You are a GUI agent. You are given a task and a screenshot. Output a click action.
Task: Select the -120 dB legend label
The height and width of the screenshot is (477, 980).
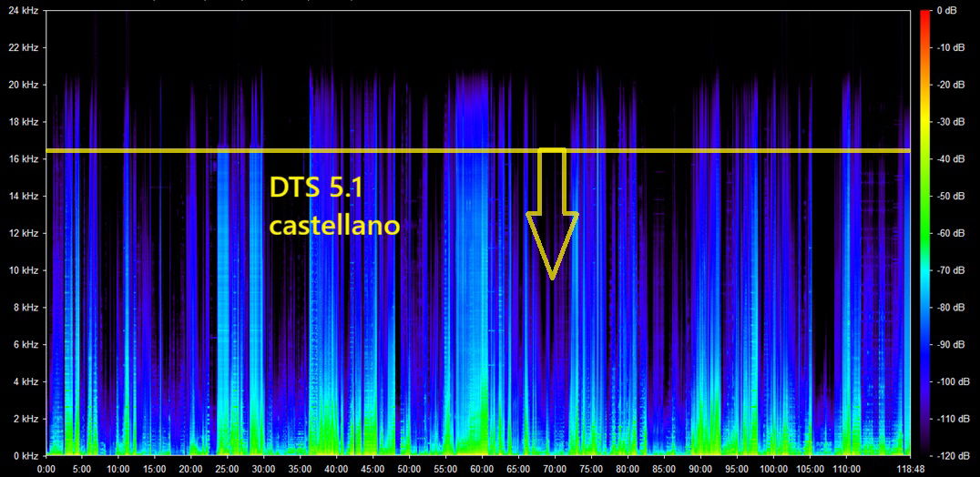953,455
